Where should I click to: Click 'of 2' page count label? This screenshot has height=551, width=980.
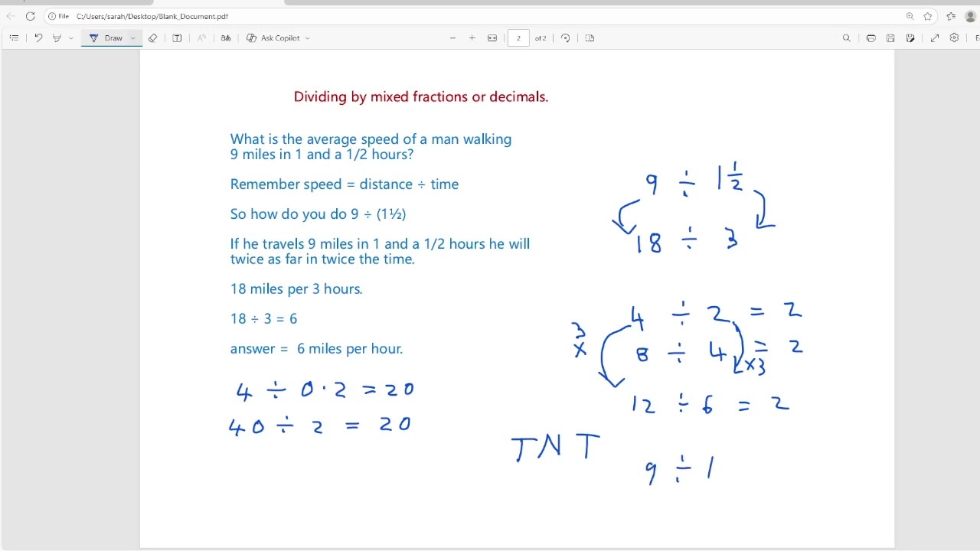541,37
